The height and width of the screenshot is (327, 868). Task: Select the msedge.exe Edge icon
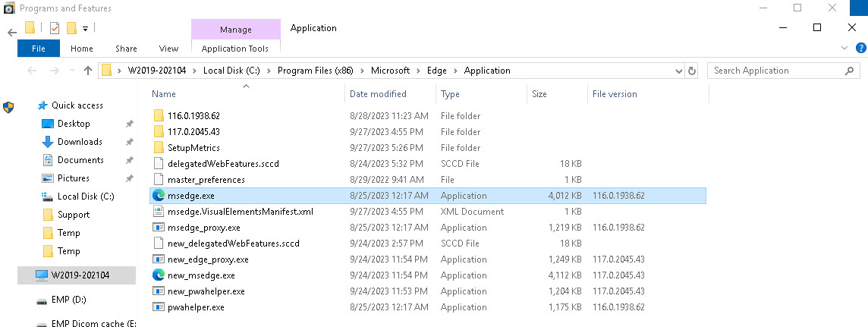pyautogui.click(x=159, y=195)
